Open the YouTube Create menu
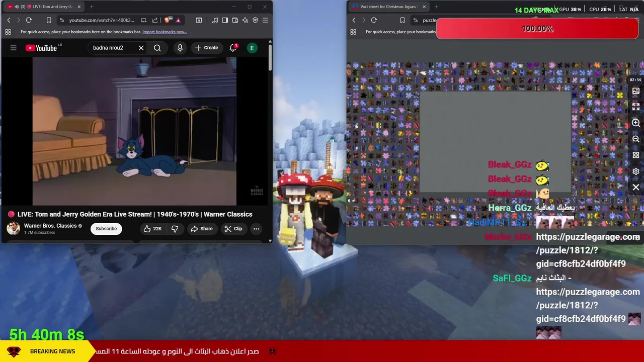644x362 pixels. [x=206, y=48]
